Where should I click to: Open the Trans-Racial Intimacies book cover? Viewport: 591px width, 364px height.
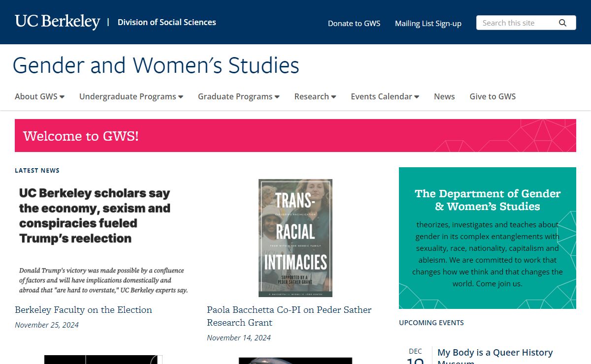(295, 238)
